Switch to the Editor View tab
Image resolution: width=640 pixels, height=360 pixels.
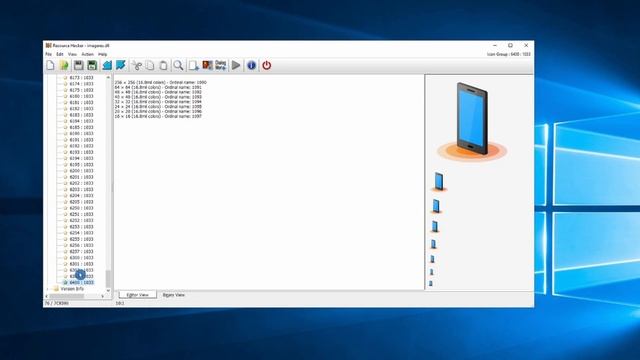138,295
